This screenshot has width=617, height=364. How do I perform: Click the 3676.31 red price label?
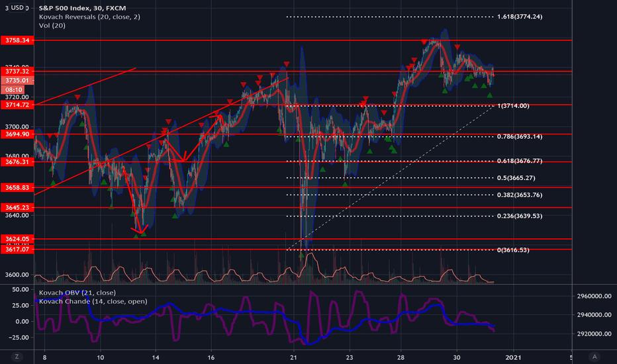pos(17,161)
